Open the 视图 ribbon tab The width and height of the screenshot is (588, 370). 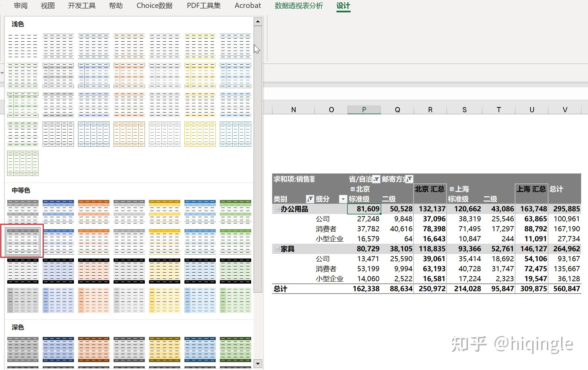(47, 6)
